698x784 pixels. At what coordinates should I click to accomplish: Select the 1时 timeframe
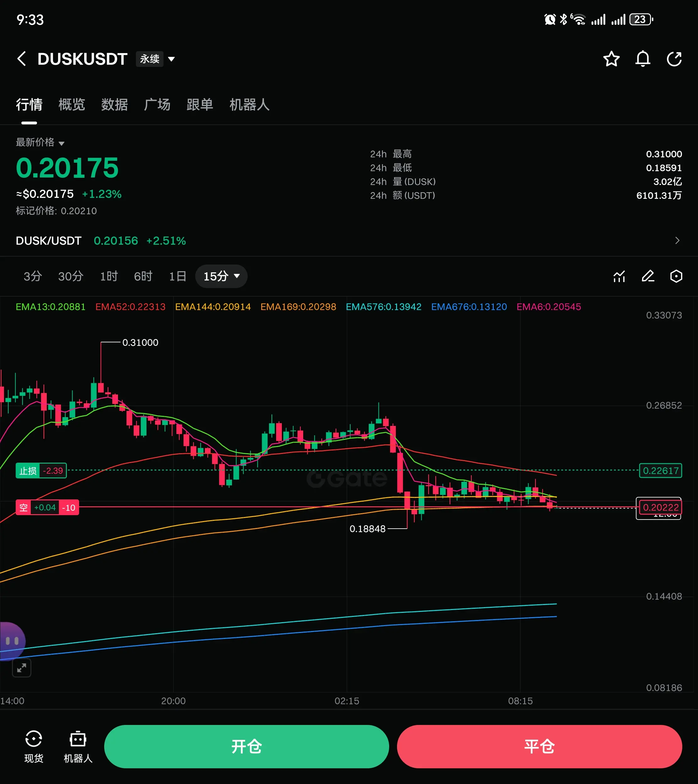click(109, 276)
